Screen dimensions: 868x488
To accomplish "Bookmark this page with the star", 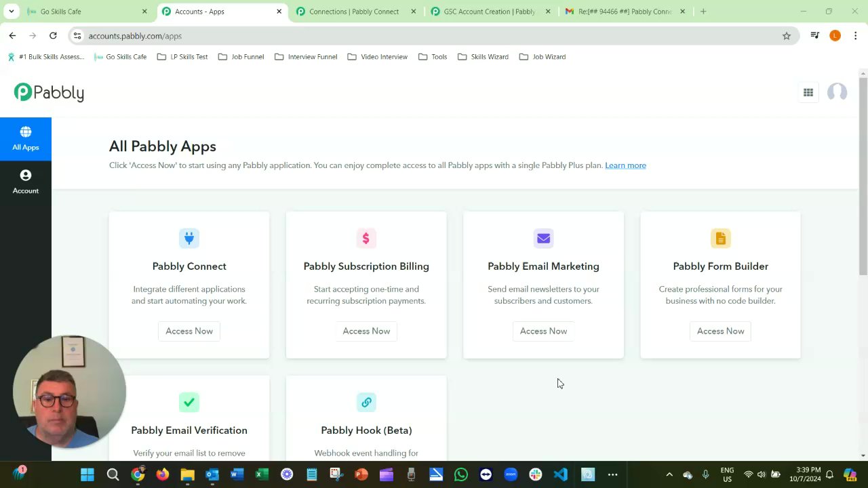I will coord(787,36).
